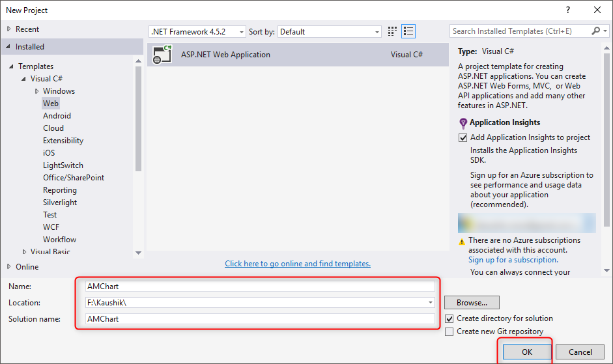This screenshot has width=613, height=364.
Task: Select the ASP.NET Web Application template row
Action: pos(298,54)
